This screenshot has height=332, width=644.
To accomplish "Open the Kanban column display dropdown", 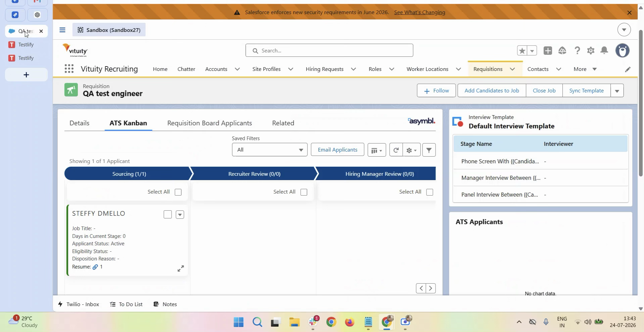I will (377, 150).
